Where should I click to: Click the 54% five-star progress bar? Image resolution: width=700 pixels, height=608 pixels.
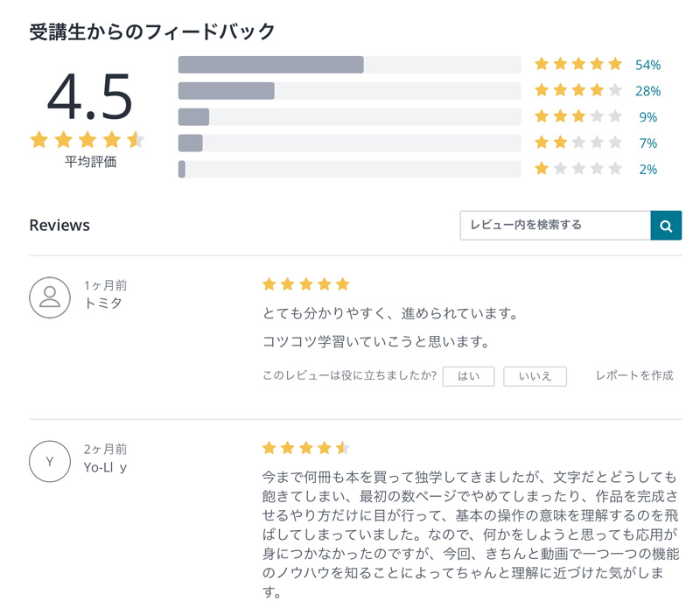[x=349, y=65]
